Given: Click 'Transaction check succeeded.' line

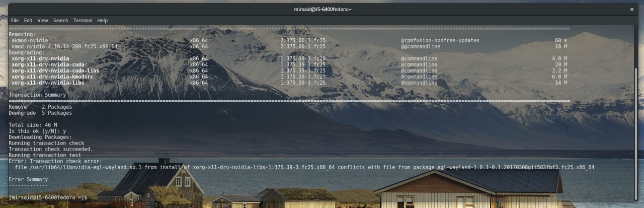Looking at the screenshot, I should [51, 149].
